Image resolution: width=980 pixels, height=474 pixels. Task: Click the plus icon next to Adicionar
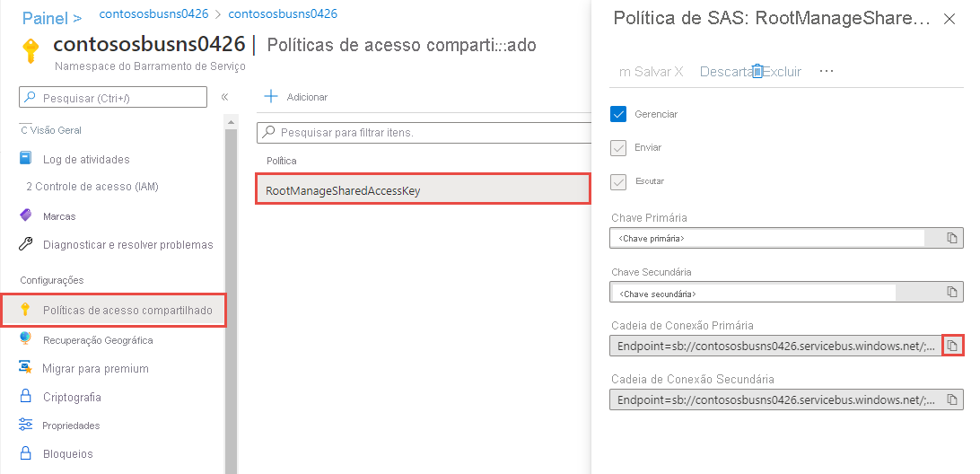point(271,96)
